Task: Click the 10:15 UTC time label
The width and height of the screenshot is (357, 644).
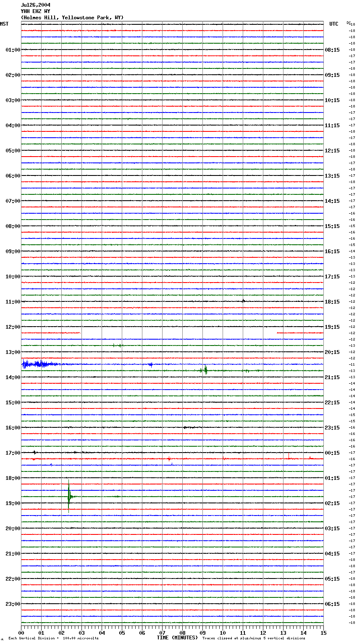Action: 332,100
